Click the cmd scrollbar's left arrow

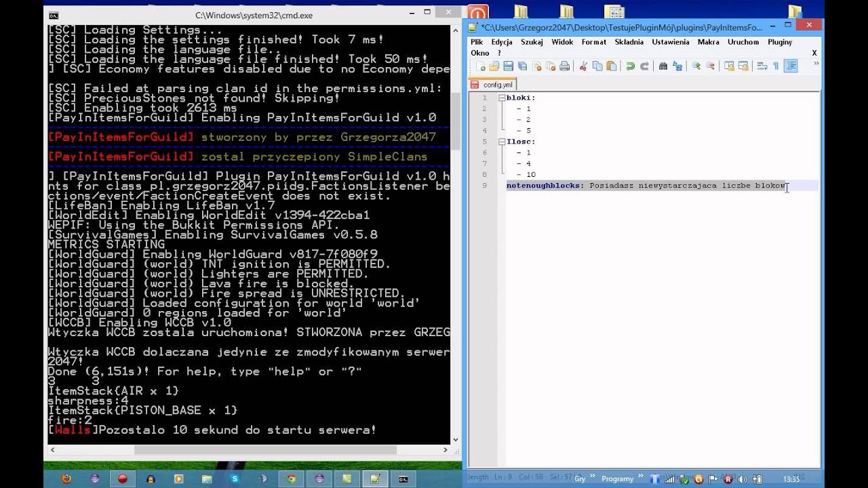pyautogui.click(x=52, y=449)
